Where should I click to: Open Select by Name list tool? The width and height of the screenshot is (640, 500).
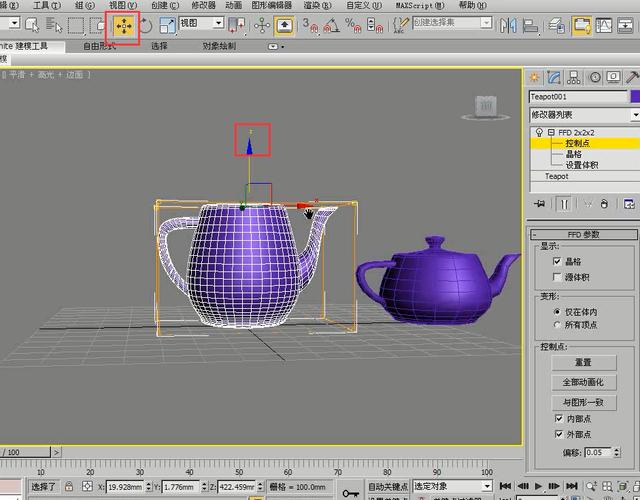coord(54,25)
